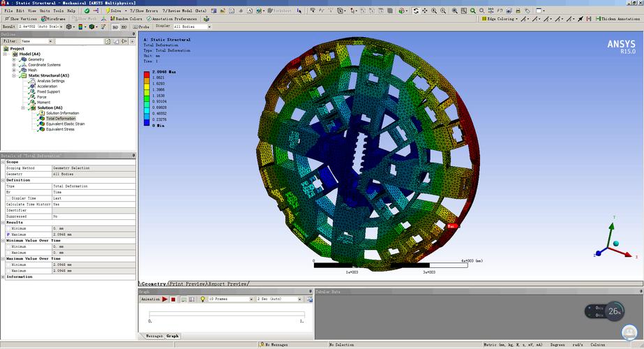Viewport: 644px width, 349px height.
Task: Open the Tools menu
Action: (x=59, y=10)
